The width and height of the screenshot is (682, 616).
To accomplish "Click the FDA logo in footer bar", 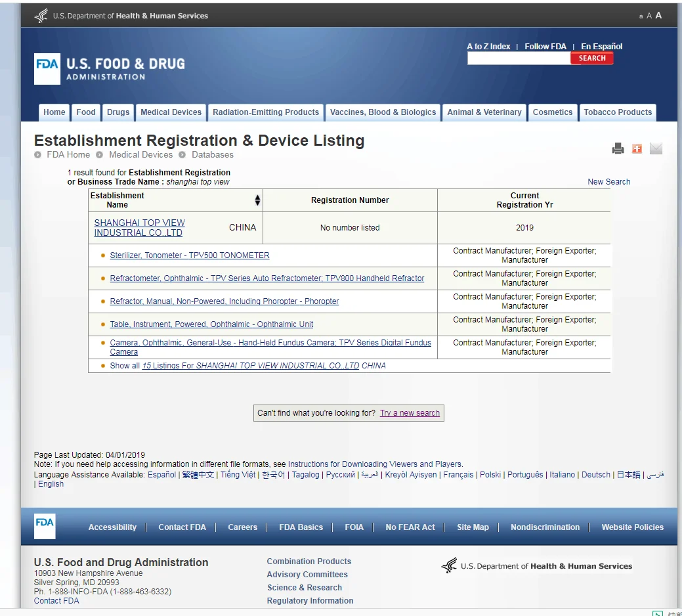I will (x=45, y=526).
